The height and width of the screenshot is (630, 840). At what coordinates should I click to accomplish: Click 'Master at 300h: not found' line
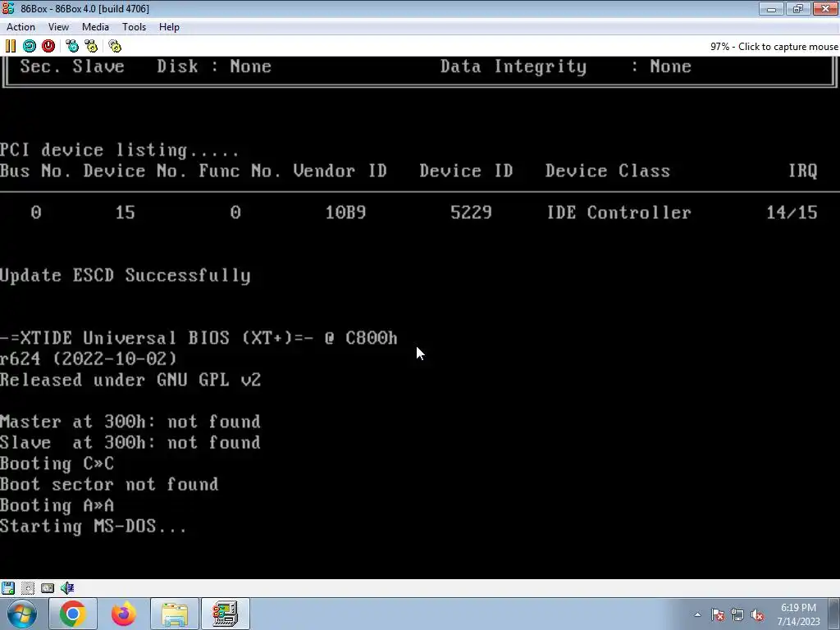[130, 422]
